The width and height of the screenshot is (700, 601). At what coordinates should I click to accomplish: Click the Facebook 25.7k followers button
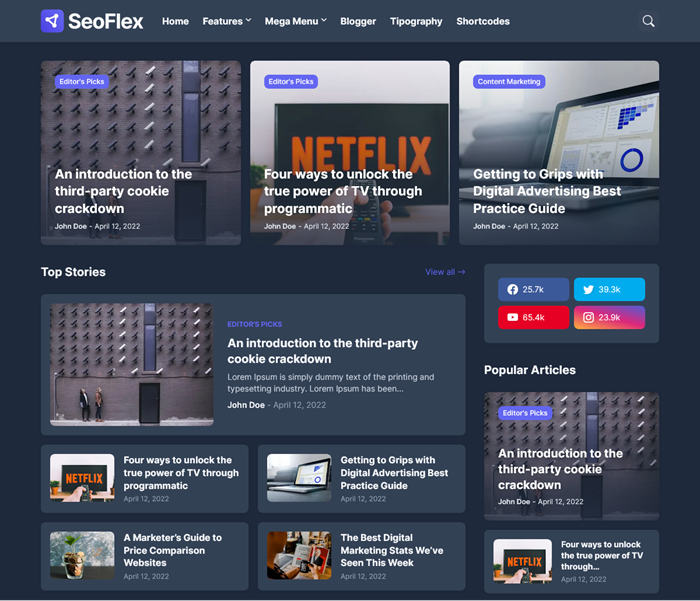coord(533,289)
